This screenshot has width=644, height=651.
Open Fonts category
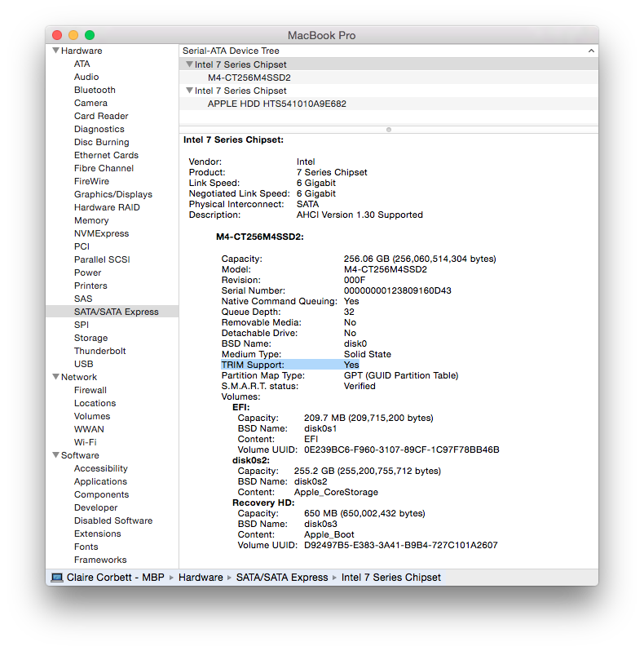86,547
